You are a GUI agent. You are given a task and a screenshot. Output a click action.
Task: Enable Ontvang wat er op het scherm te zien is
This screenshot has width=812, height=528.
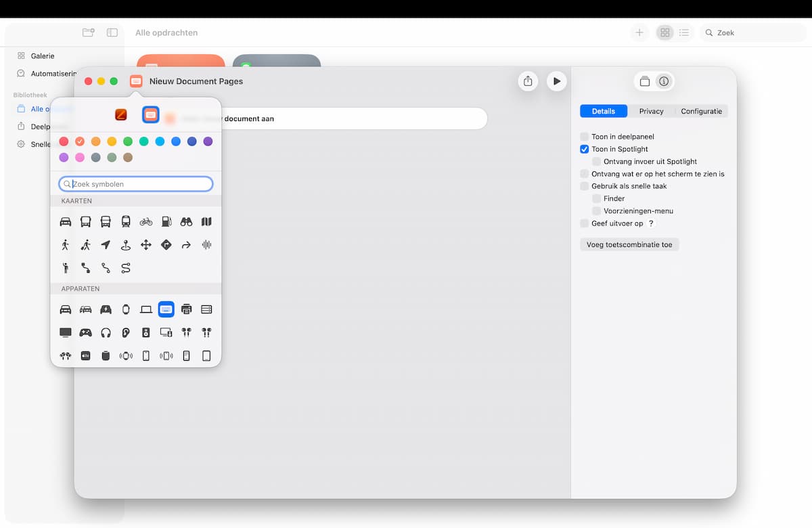pos(585,174)
